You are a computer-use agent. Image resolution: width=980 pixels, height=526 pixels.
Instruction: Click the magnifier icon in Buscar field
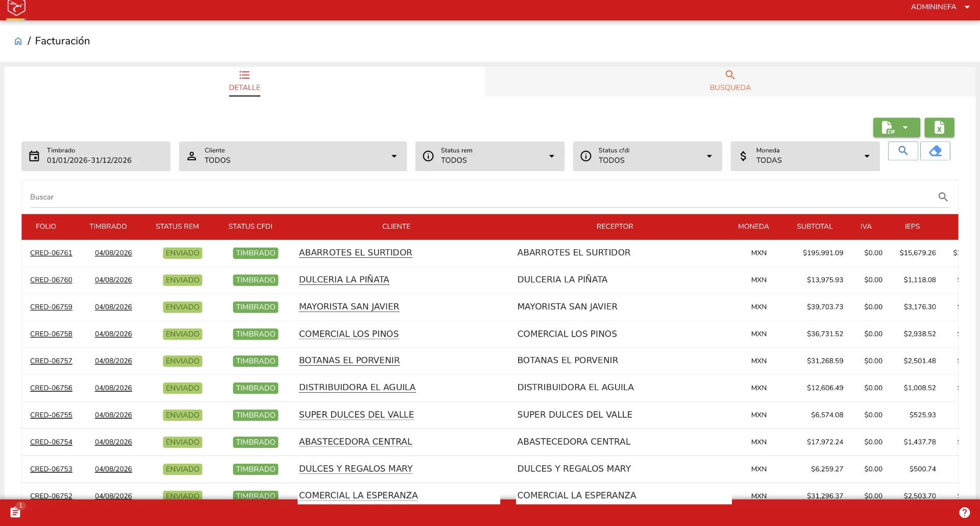[943, 197]
